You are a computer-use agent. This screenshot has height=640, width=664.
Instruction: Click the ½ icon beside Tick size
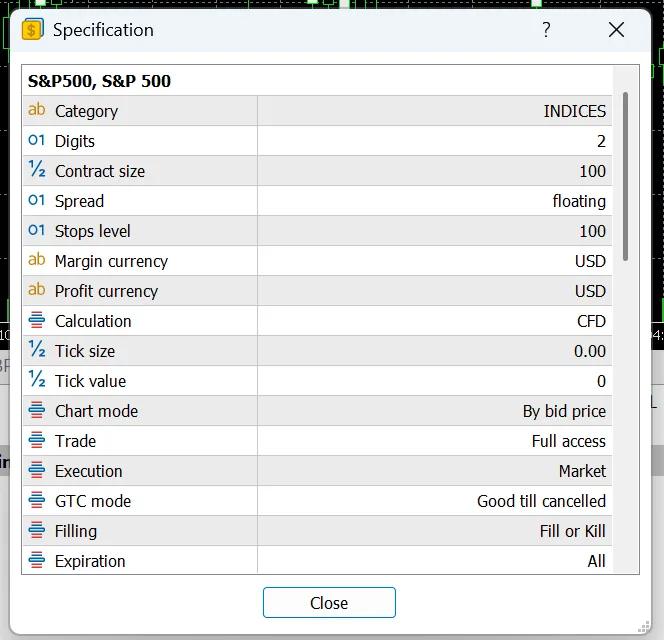[36, 349]
